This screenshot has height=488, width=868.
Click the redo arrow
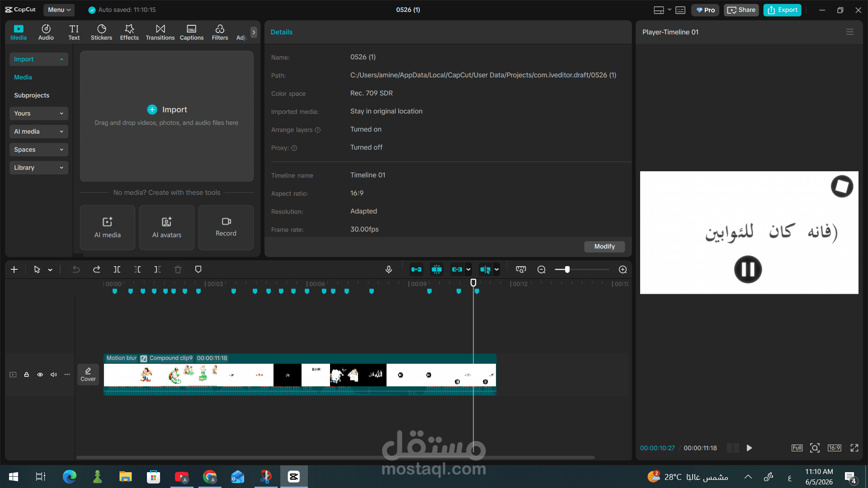[97, 270]
